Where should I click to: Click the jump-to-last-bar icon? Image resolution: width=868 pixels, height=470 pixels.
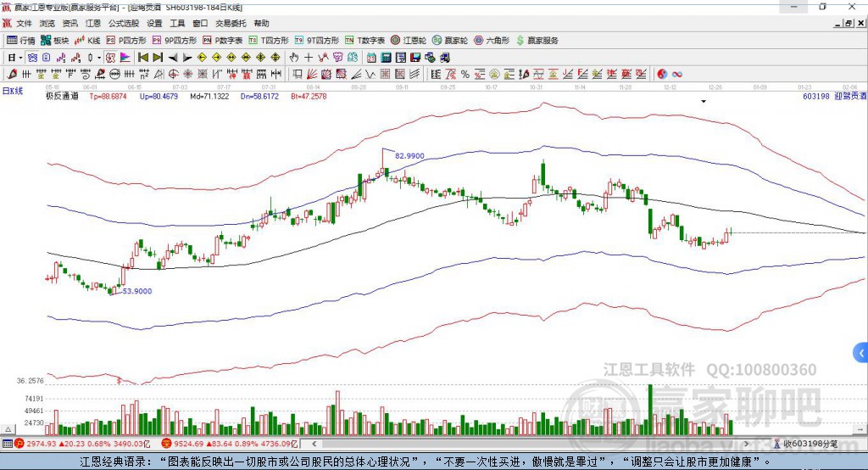click(158, 58)
